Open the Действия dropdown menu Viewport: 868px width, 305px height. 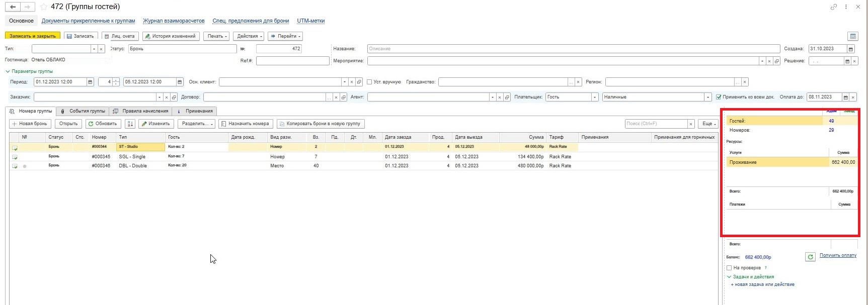point(250,36)
